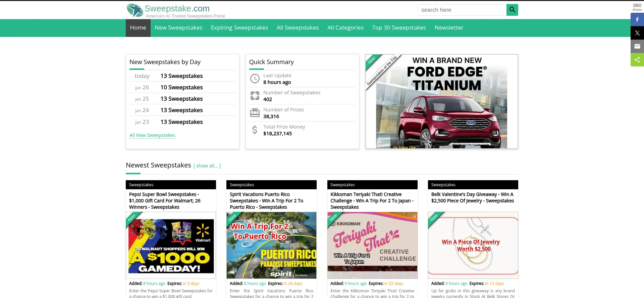Viewport: 644px width, 298px height.
Task: Click the '8 hours ago' last update value
Action: (x=277, y=82)
